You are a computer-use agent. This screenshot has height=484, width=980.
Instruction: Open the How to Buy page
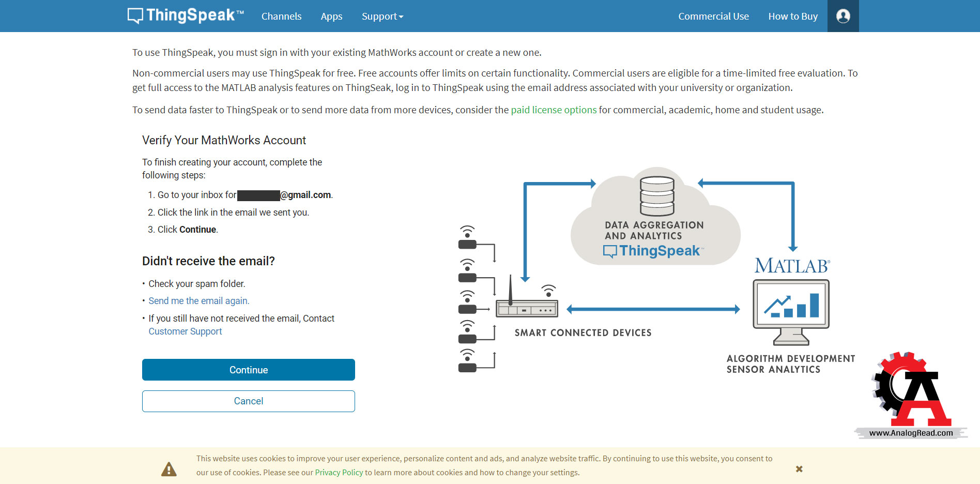793,16
